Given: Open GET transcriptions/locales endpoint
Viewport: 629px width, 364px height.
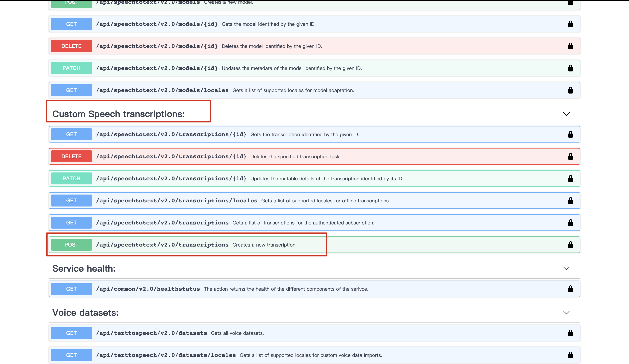Looking at the screenshot, I should [x=177, y=201].
